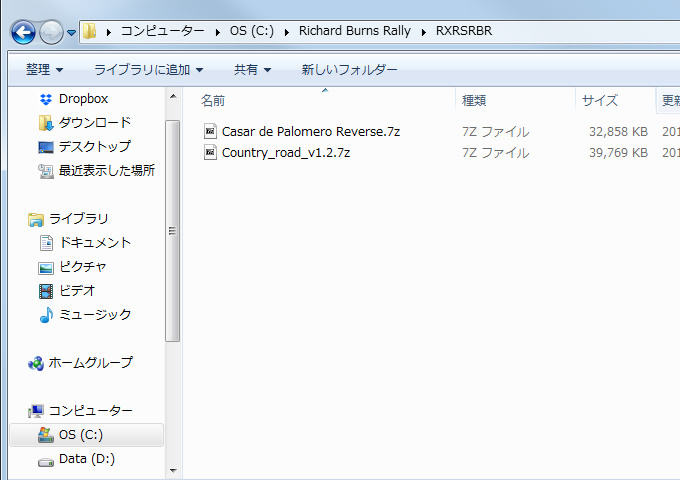This screenshot has height=480, width=680.
Task: Click the ドキュメント library icon
Action: 46,243
